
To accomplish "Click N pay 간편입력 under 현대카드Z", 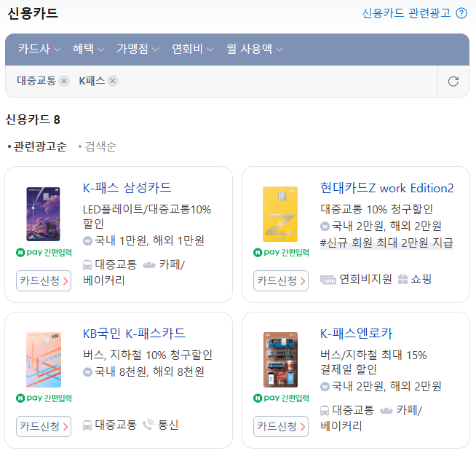I will [281, 253].
